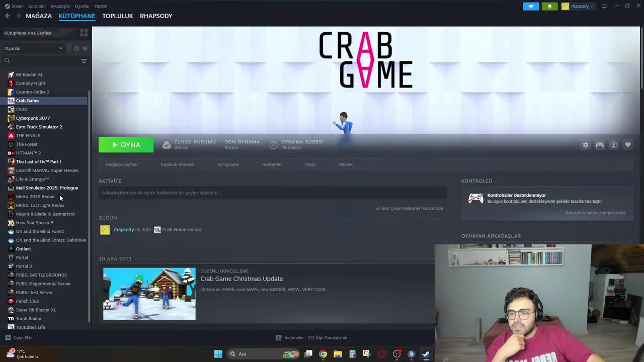Open the announcements megaphone button
644x362 pixels.
pos(531,6)
